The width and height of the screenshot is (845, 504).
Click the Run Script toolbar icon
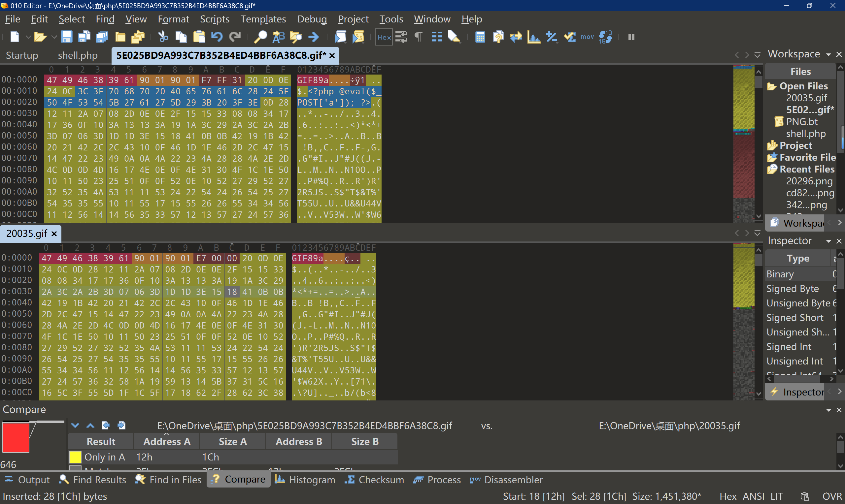[340, 37]
